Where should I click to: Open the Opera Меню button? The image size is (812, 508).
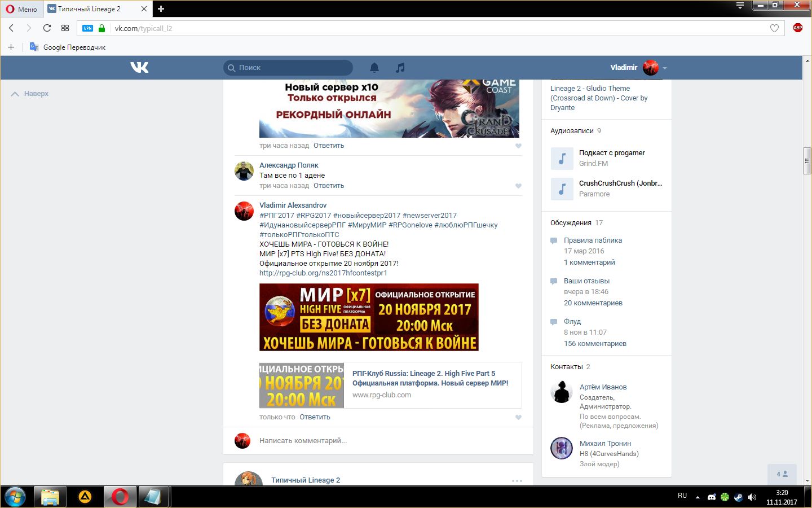21,9
